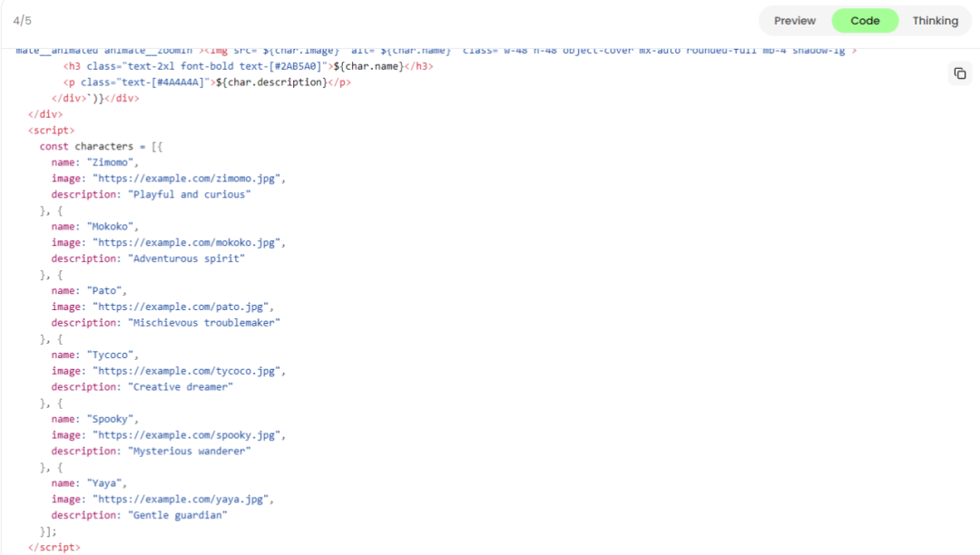Click the "Mysterious wanderer" description text

click(189, 451)
